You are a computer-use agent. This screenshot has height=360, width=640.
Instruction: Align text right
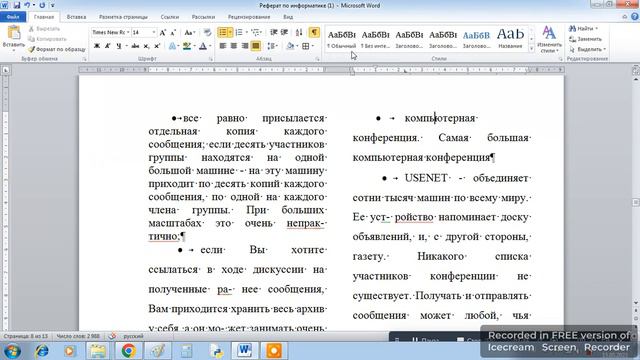point(244,46)
